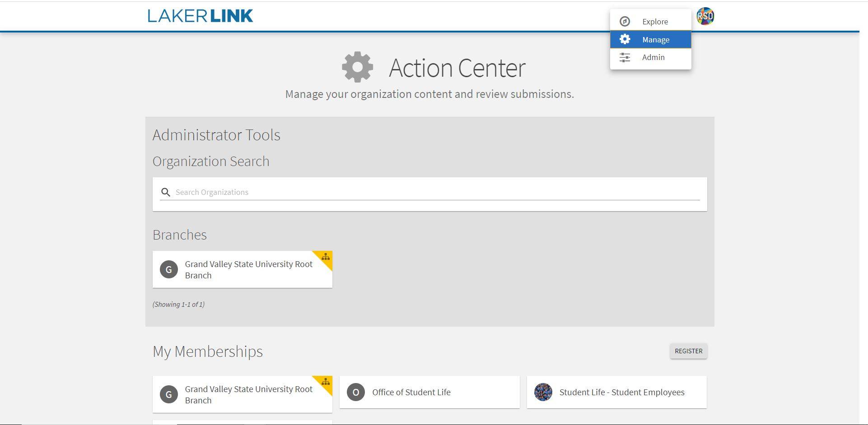The height and width of the screenshot is (425, 868).
Task: Click the gear icon next to Manage
Action: [625, 40]
